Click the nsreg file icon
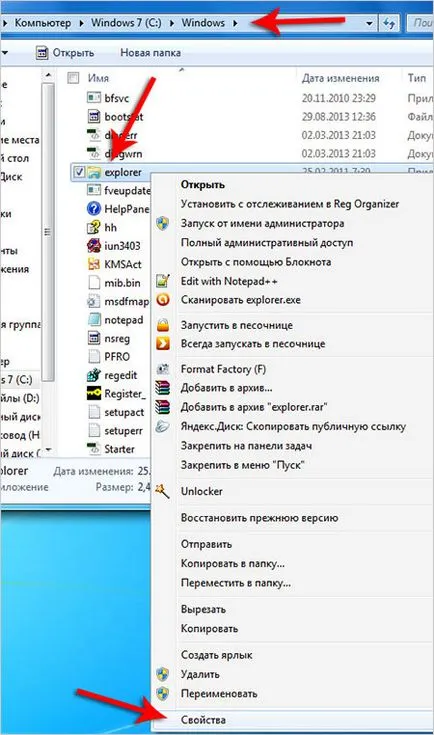Screen dimensions: 434x735 [94, 338]
